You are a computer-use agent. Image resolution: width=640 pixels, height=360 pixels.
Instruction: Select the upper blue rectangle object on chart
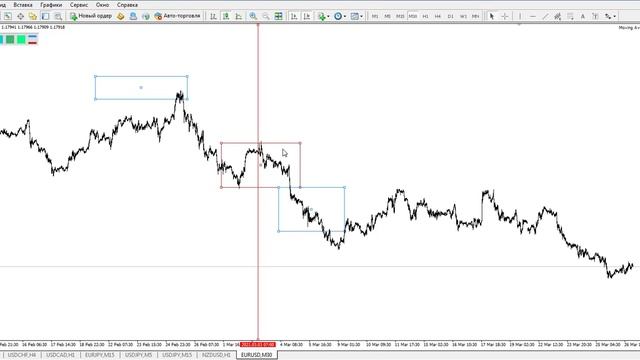pos(141,87)
